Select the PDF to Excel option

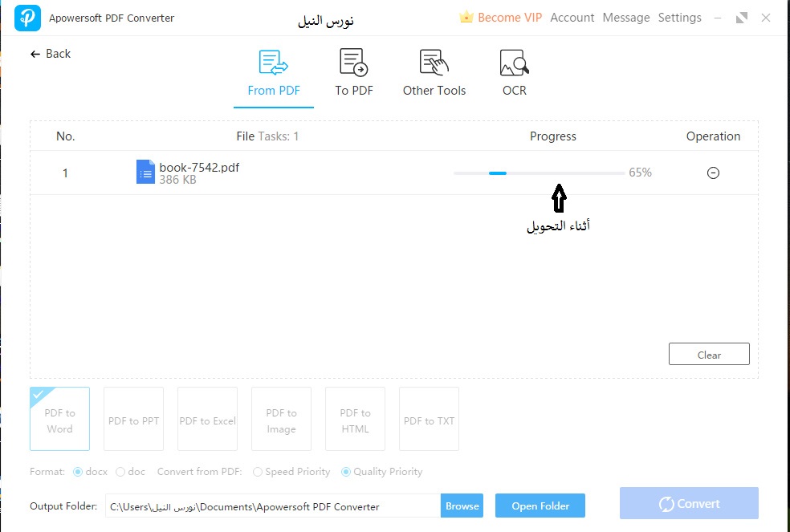click(207, 419)
